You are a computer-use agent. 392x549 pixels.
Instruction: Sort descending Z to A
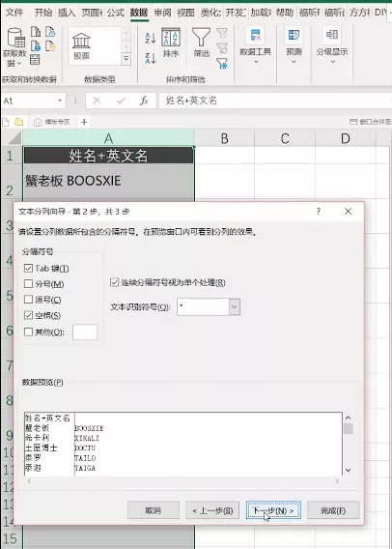click(x=151, y=58)
